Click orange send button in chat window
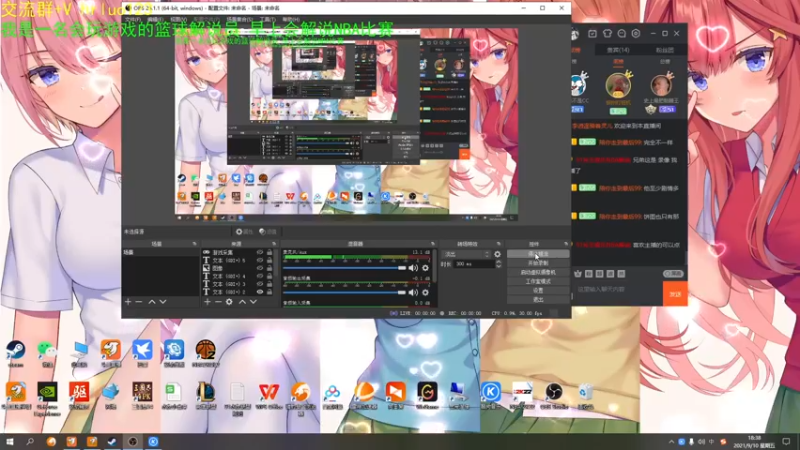This screenshot has width=800, height=450. [x=675, y=294]
